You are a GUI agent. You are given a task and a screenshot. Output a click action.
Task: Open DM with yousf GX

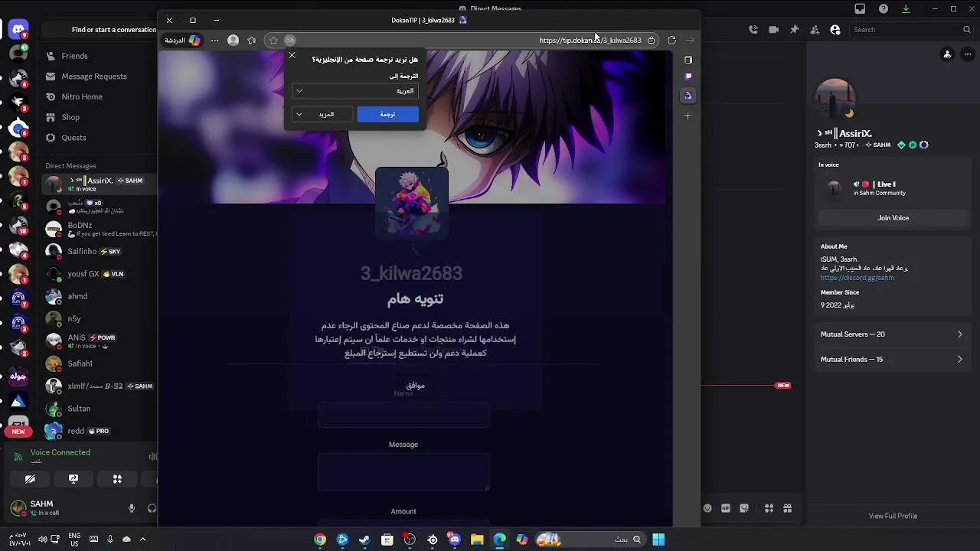pos(98,274)
